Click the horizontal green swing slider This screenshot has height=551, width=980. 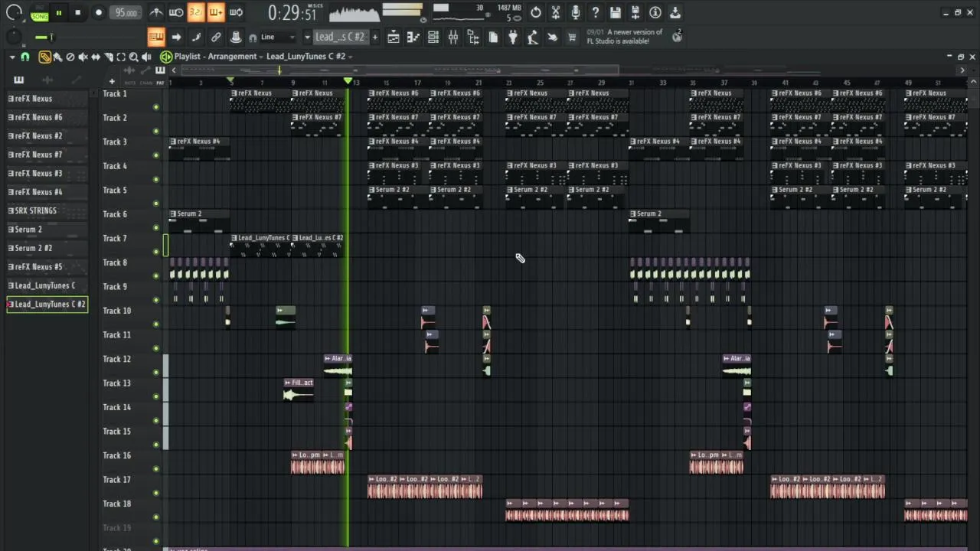[x=44, y=37]
